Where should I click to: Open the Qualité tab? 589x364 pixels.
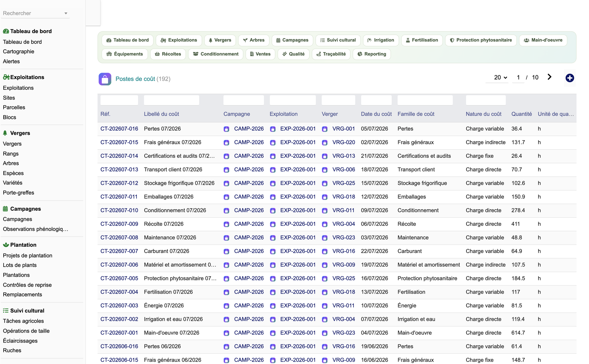294,54
